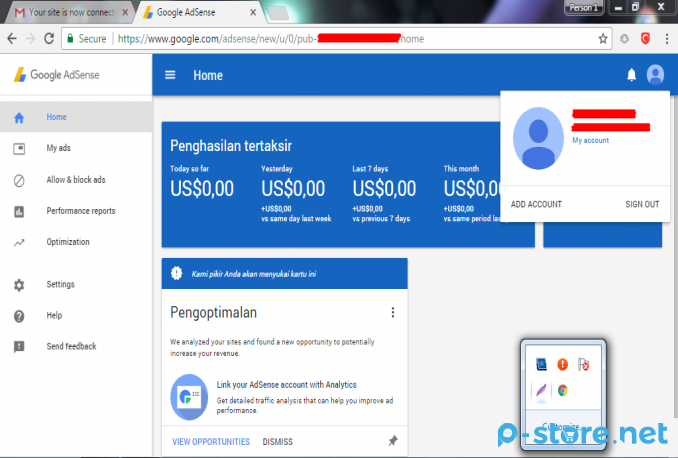Open Optimization in the sidebar
This screenshot has width=678, height=458.
67,242
